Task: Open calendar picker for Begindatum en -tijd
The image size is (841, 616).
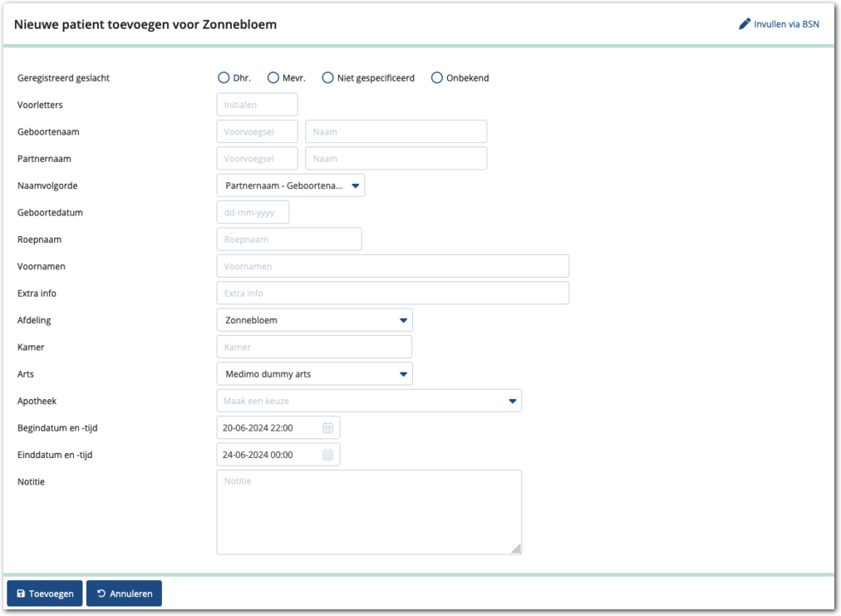Action: [327, 428]
